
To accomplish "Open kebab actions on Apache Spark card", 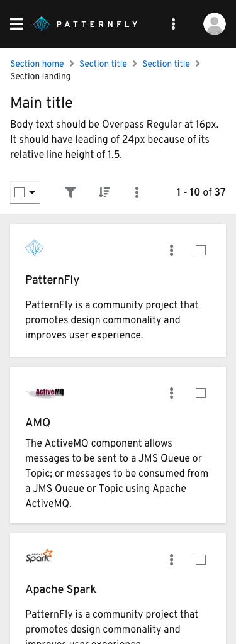I will click(171, 559).
